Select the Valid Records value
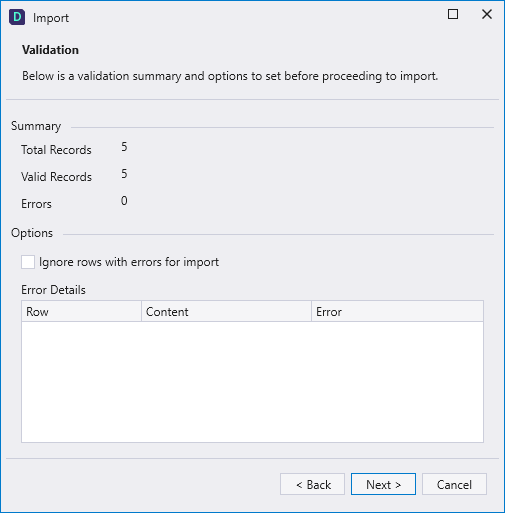The image size is (505, 513). [124, 174]
